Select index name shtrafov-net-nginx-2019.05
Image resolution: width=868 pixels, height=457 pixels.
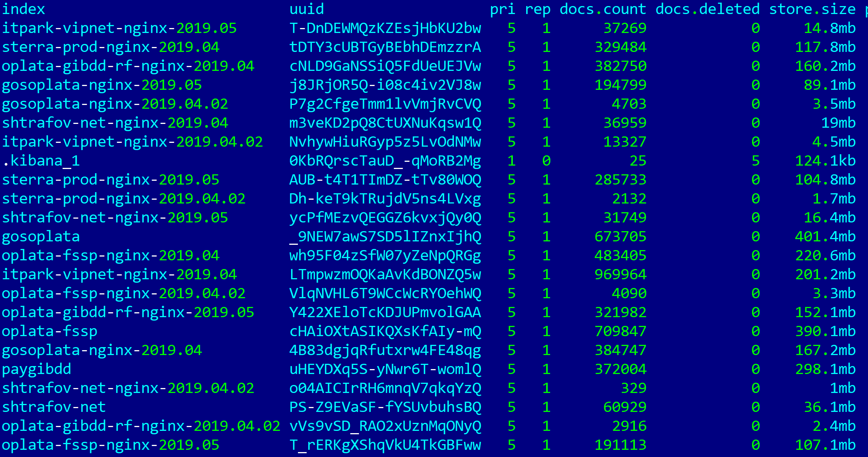click(115, 218)
